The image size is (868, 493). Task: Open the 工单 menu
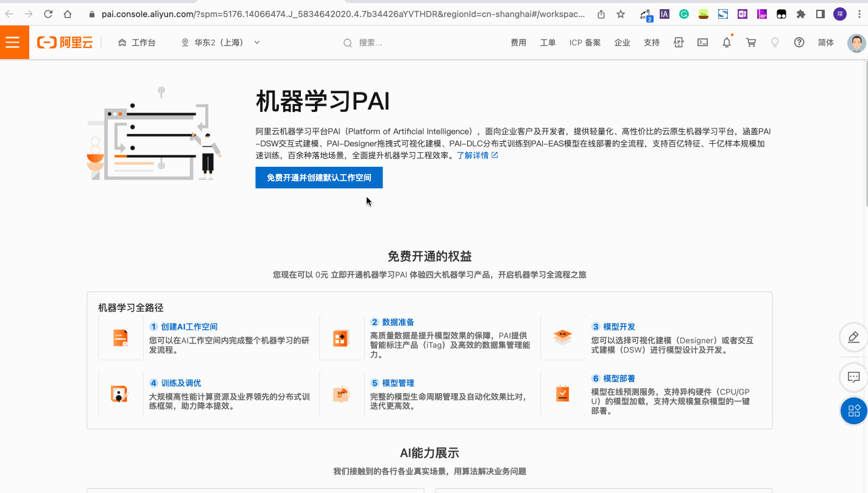tap(548, 43)
